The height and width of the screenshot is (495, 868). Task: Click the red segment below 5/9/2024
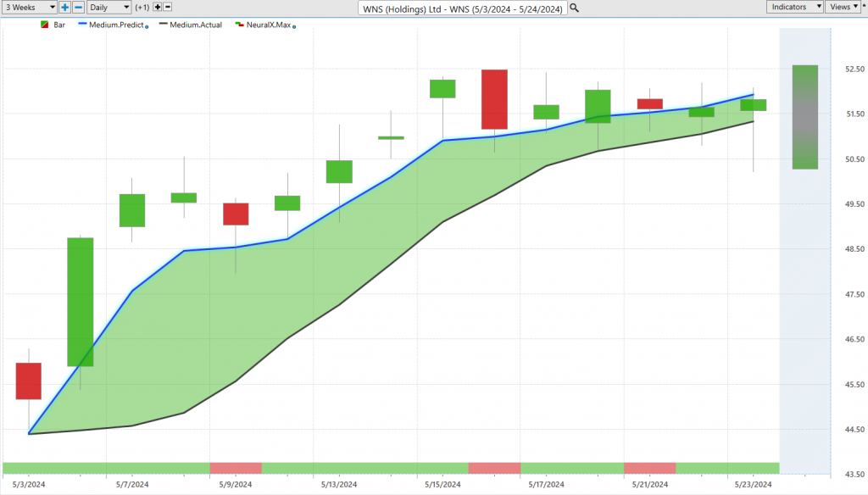236,468
